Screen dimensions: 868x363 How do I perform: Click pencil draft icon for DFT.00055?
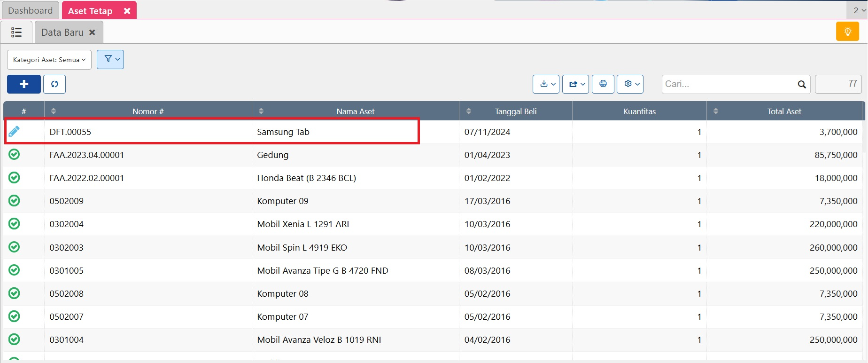(x=14, y=132)
